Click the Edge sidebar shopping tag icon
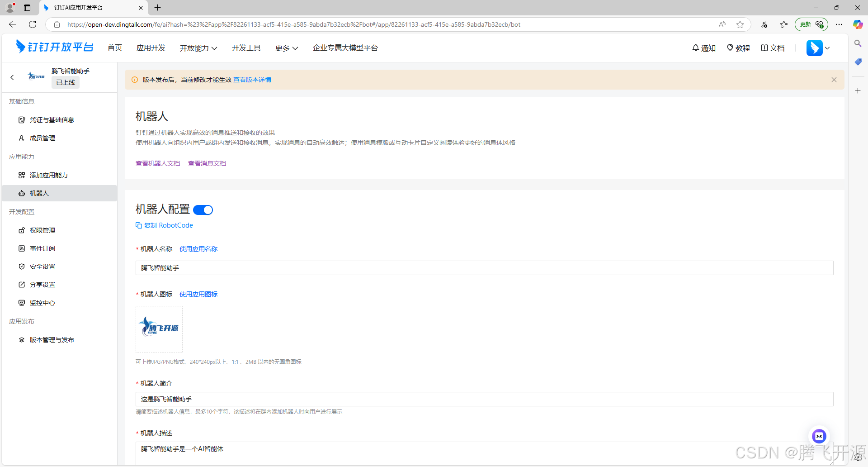The image size is (868, 467). point(858,62)
